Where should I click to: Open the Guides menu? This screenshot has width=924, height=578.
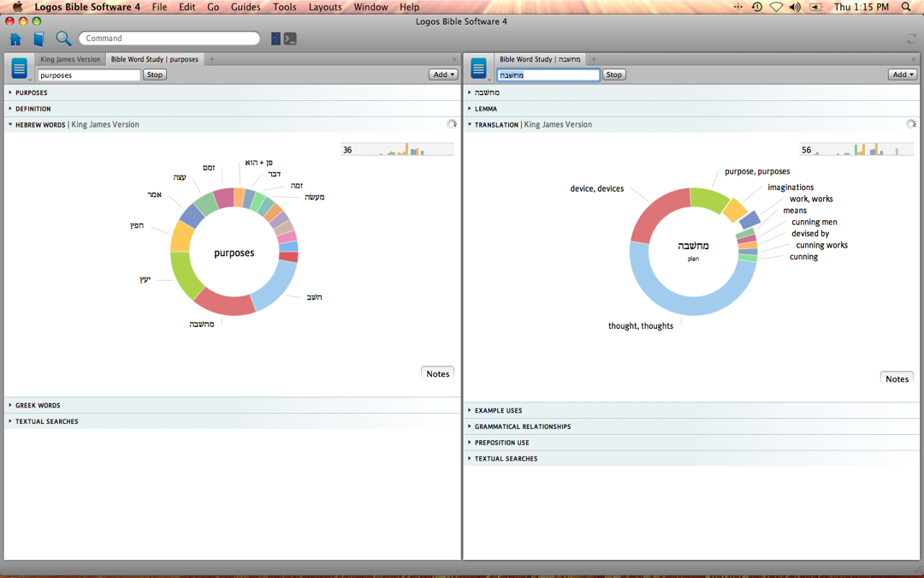246,7
